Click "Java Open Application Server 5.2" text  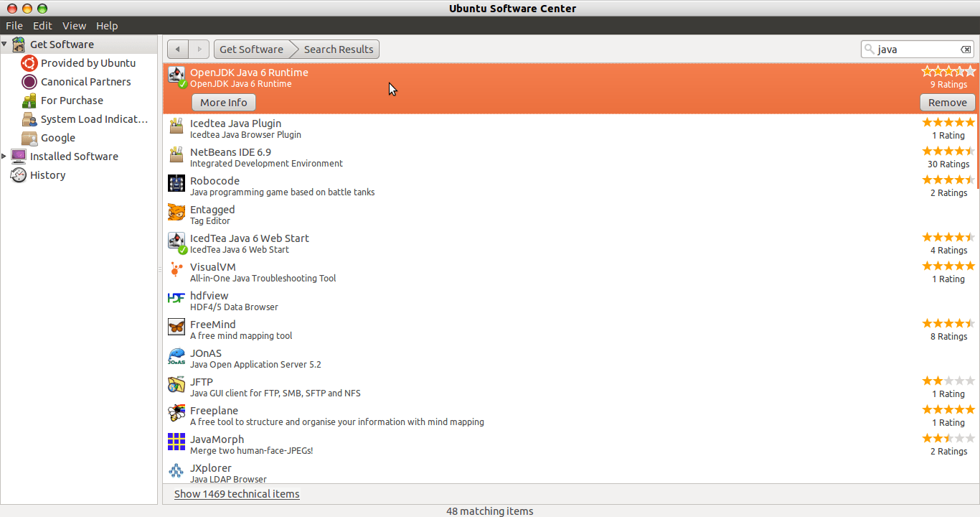(255, 365)
